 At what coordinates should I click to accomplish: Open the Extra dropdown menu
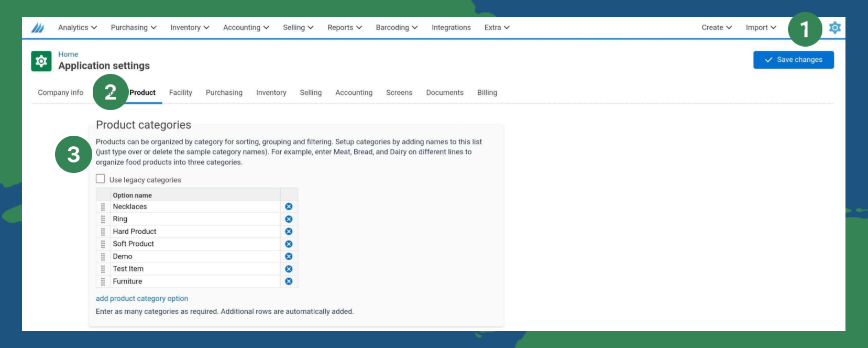497,27
